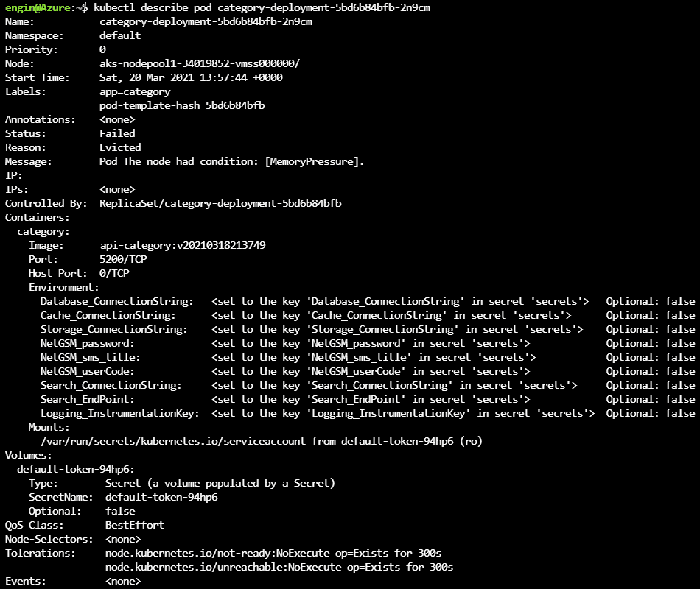Click the node name aks-nodepool1-34019852-vmss000000

click(199, 63)
